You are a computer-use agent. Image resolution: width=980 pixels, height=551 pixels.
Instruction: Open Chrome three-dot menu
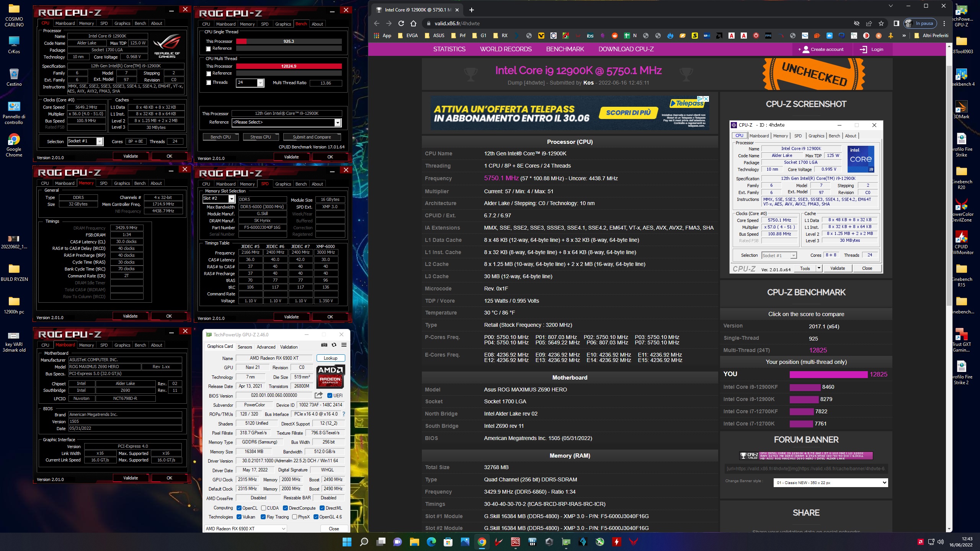point(944,23)
